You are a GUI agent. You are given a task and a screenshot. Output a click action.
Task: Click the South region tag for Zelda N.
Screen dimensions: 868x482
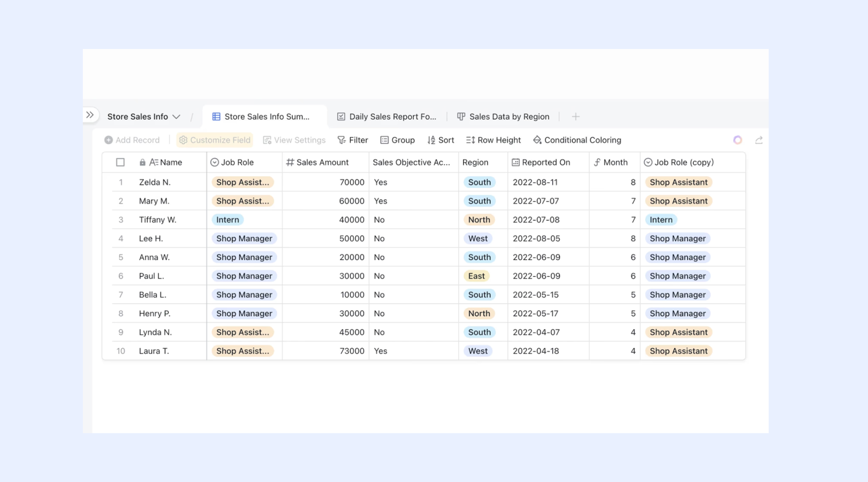(479, 182)
